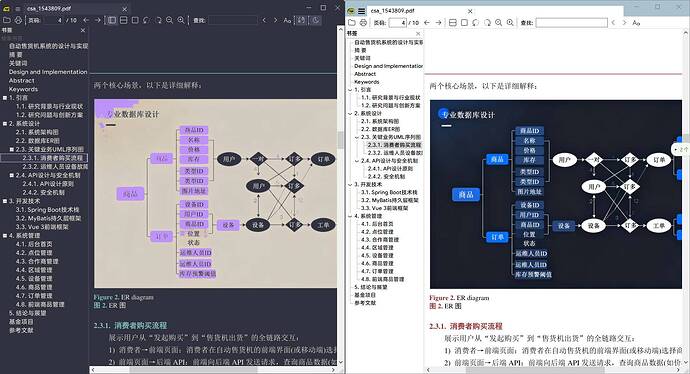Open a file in the right light window
The height and width of the screenshot is (374, 690).
pyautogui.click(x=352, y=22)
